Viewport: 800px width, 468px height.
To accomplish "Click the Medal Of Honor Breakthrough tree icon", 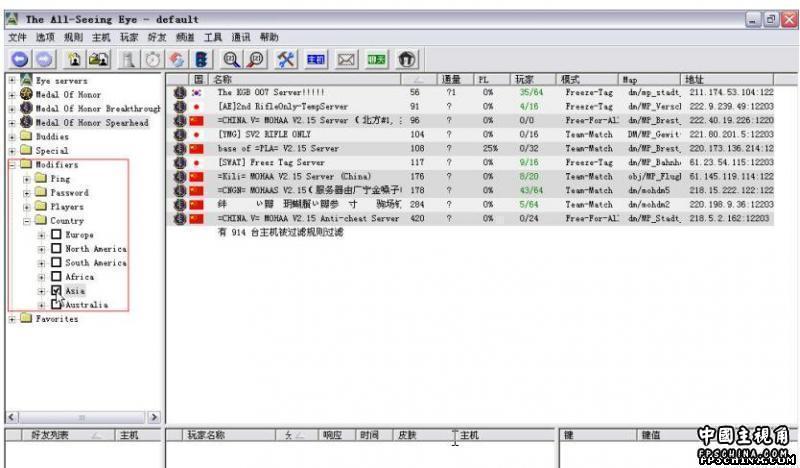I will pos(27,108).
